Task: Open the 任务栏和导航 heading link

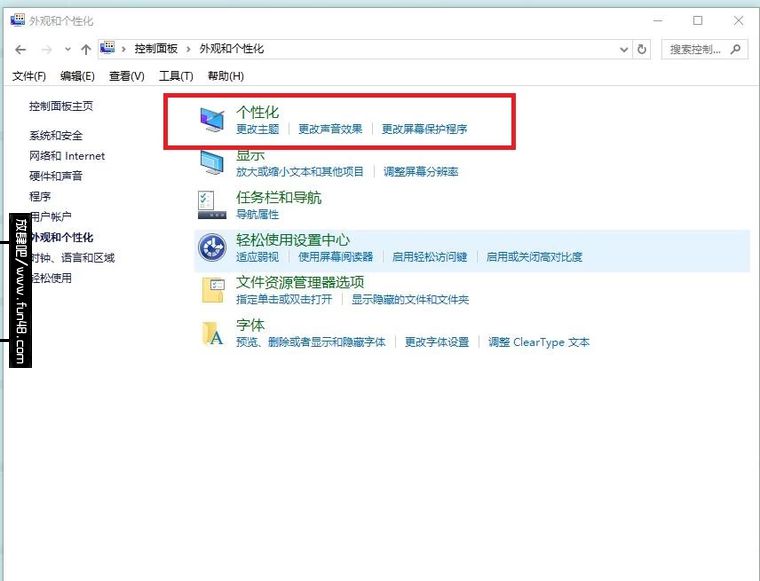Action: coord(279,198)
